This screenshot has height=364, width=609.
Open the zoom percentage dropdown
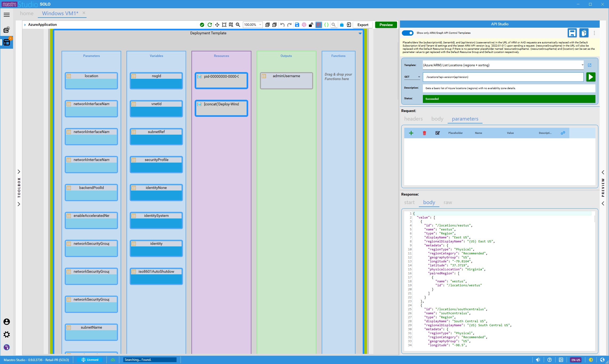pos(253,25)
